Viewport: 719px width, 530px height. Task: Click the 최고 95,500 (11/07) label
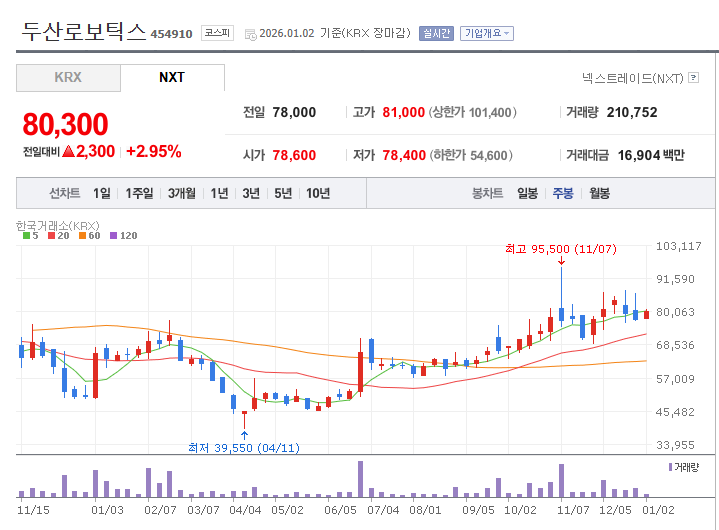tap(561, 249)
